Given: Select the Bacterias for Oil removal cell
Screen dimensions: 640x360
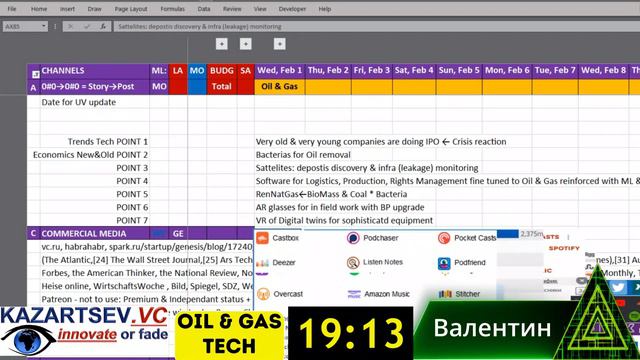Looking at the screenshot, I should coord(303,155).
